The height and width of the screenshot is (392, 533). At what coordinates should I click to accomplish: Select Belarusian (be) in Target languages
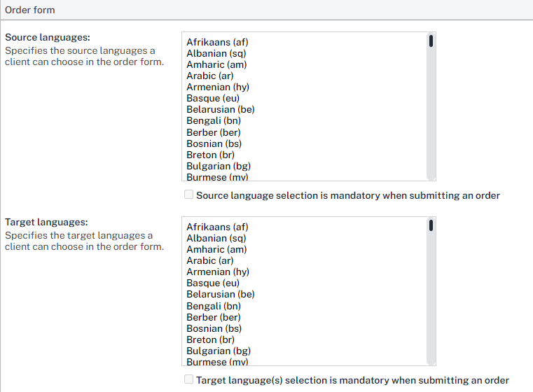click(221, 294)
